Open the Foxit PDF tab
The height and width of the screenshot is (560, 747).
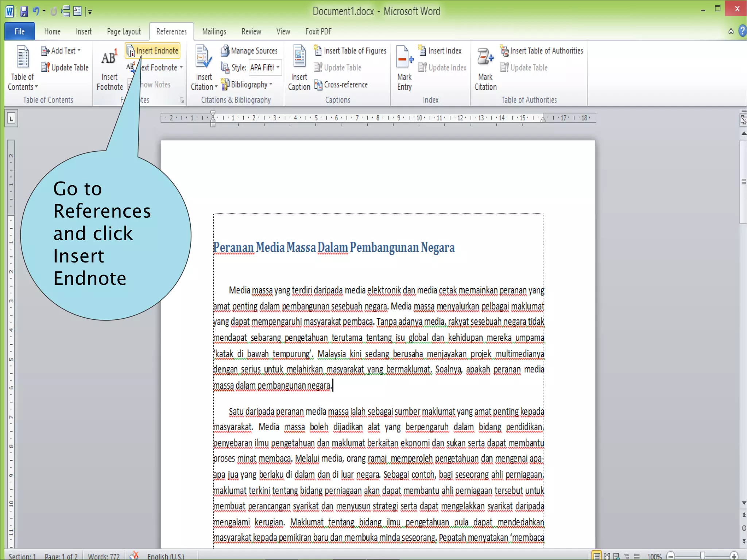pyautogui.click(x=318, y=31)
